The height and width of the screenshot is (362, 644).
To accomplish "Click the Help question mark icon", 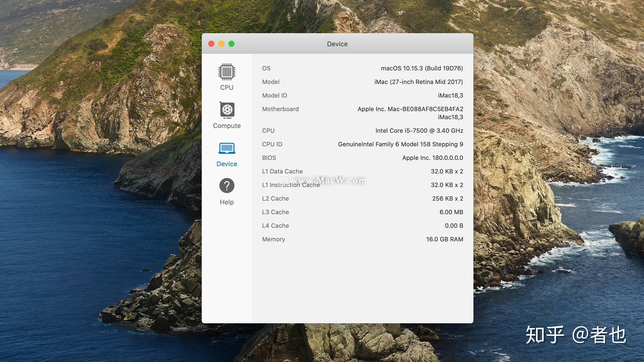I will point(227,185).
